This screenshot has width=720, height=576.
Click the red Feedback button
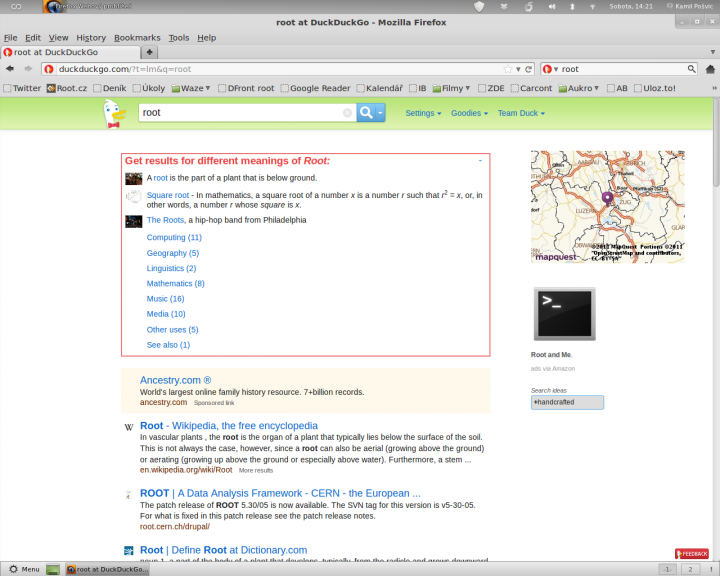pos(692,553)
